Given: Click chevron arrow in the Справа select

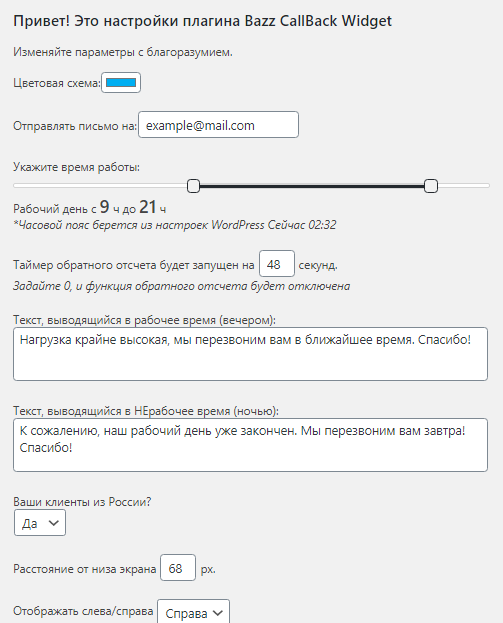Looking at the screenshot, I should (x=217, y=613).
